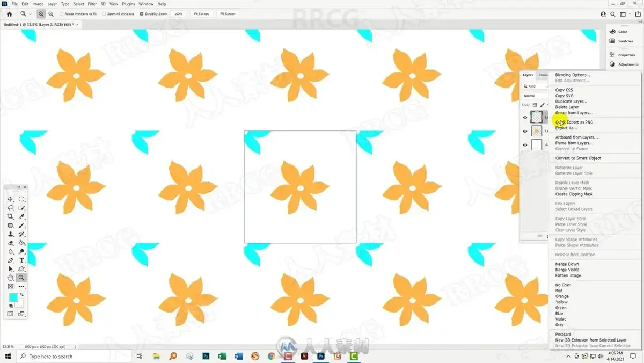Choose Convert to Smart Object

click(578, 158)
